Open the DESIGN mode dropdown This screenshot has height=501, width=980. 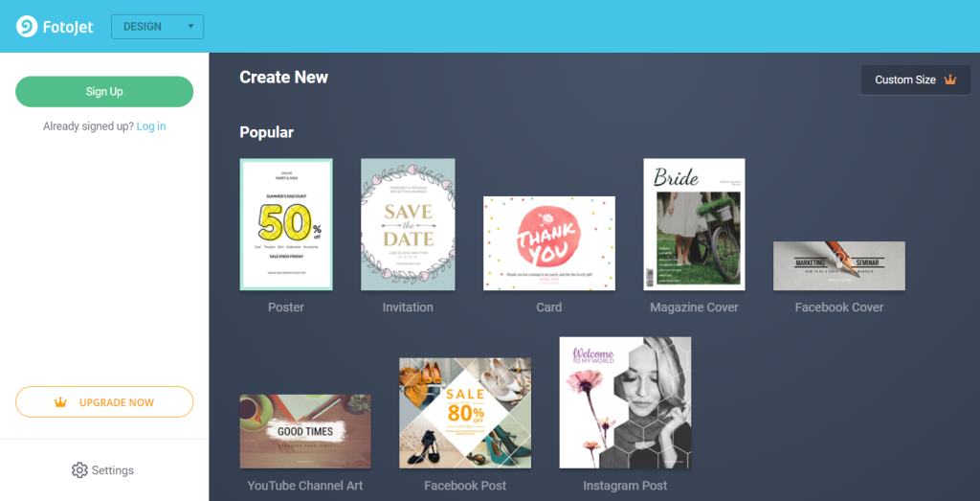pos(144,27)
